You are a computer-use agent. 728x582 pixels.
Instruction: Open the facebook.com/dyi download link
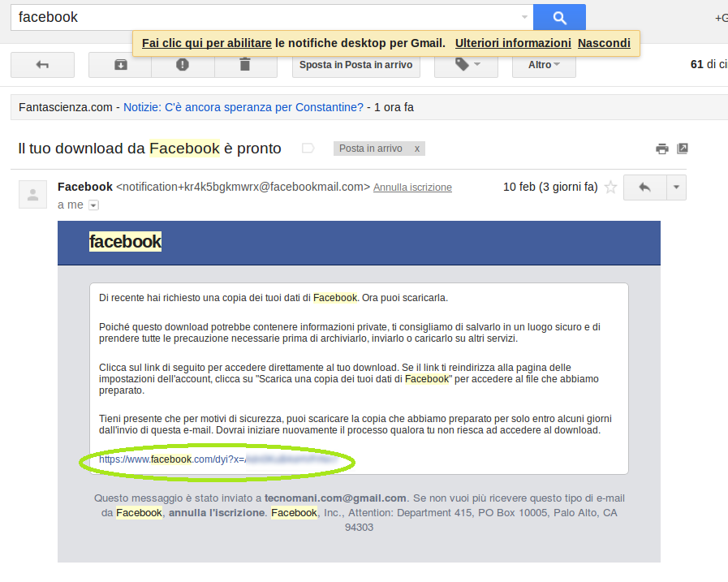click(x=218, y=459)
